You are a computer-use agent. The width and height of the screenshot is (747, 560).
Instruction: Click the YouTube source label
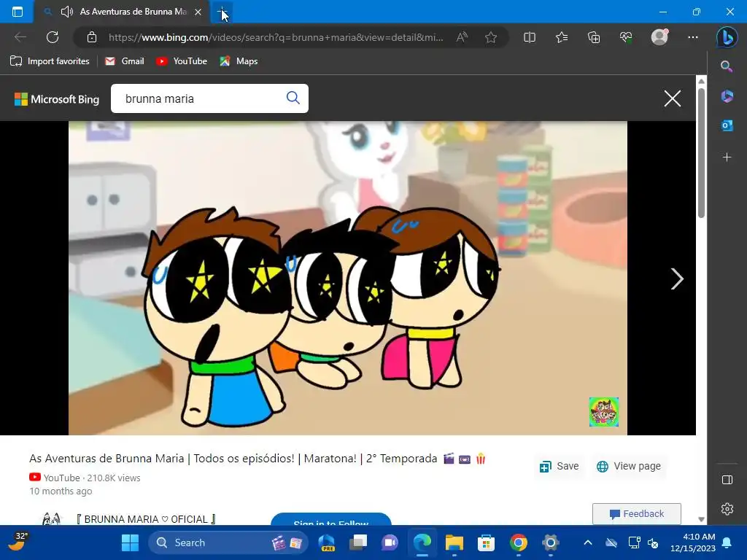click(x=61, y=478)
